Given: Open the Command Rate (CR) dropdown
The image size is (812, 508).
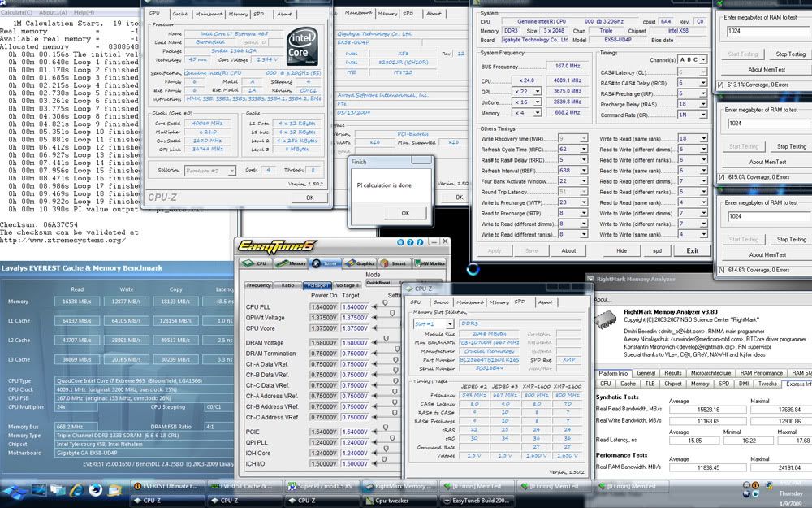Looking at the screenshot, I should pos(702,115).
